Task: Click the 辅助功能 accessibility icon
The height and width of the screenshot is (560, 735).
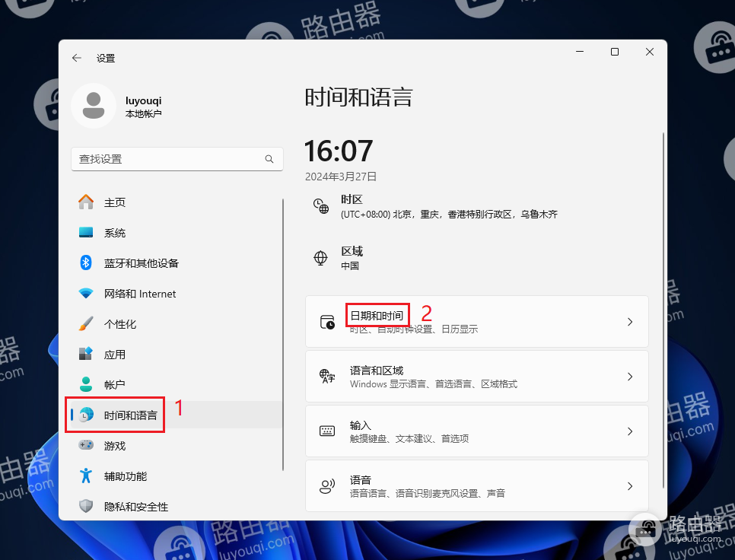Action: tap(86, 476)
